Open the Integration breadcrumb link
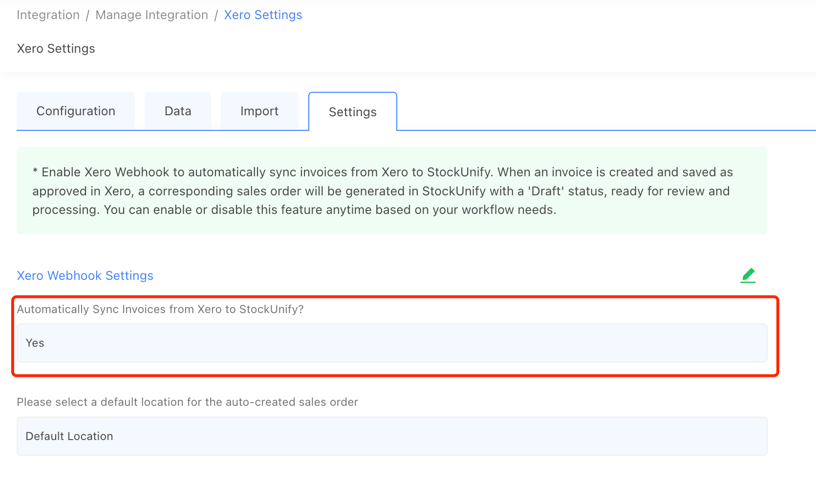This screenshot has height=504, width=816. pos(48,15)
